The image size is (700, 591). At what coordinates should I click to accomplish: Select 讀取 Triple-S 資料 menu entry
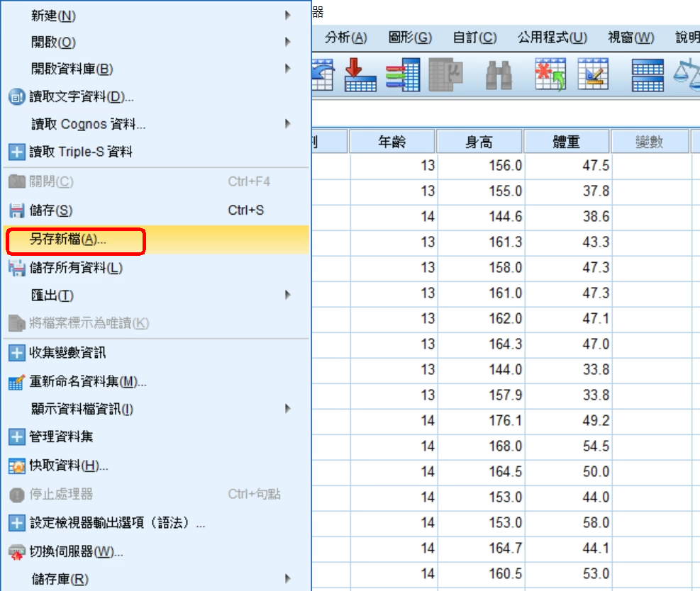(80, 152)
